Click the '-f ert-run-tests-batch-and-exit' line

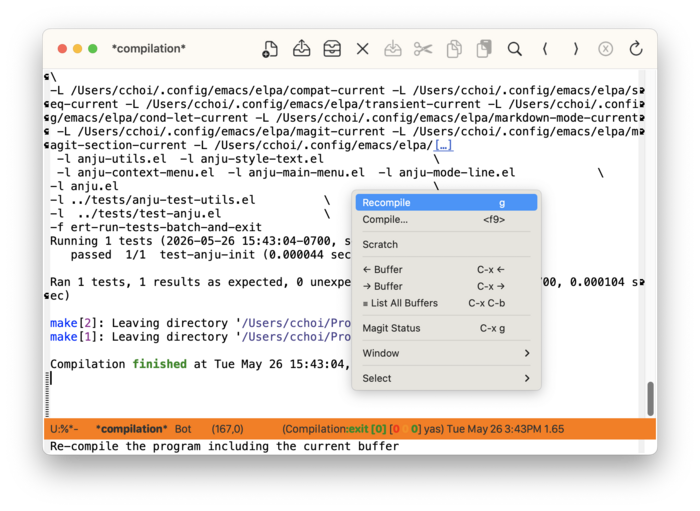click(156, 227)
